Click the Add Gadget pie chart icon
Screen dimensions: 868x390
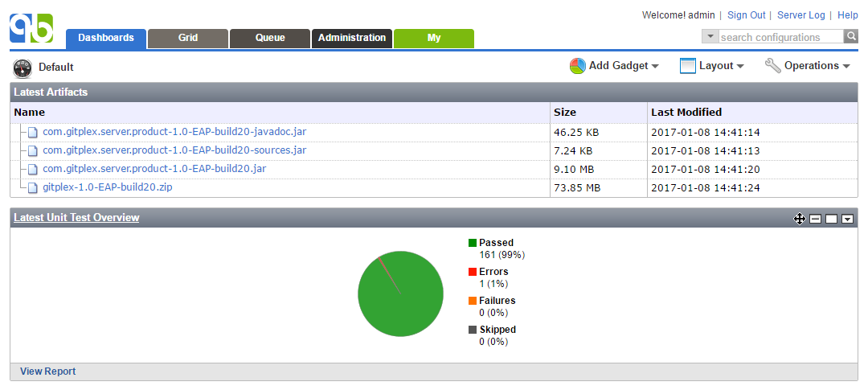click(x=577, y=66)
